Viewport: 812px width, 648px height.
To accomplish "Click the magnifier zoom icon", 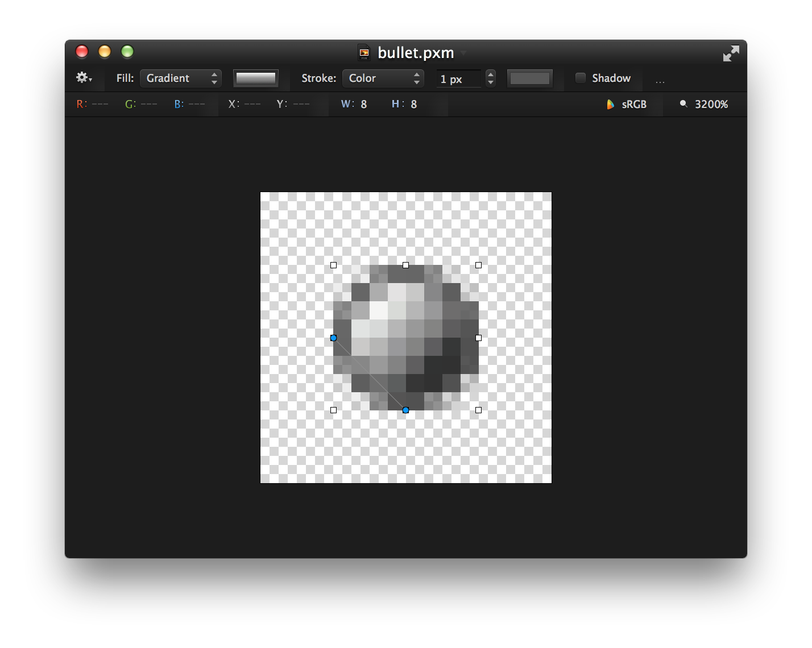I will (683, 104).
